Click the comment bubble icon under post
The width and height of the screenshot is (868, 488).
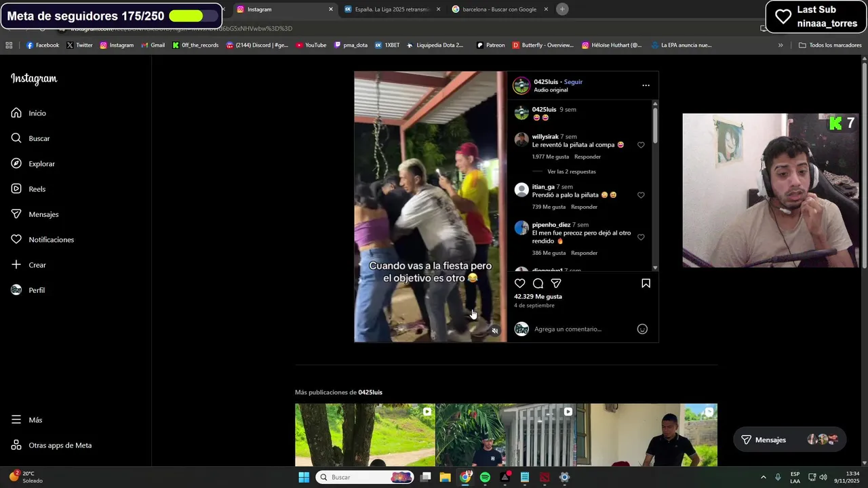[538, 283]
